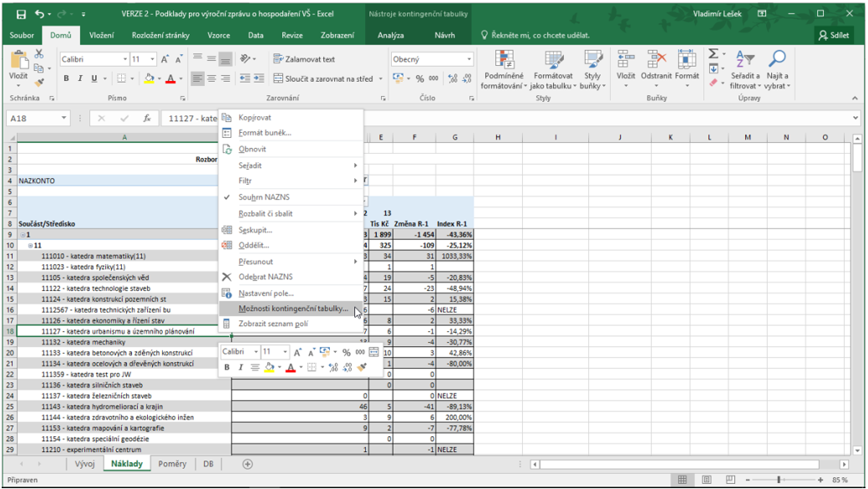The height and width of the screenshot is (489, 868).
Task: Open the Vzorce ribbon tab
Action: 219,35
